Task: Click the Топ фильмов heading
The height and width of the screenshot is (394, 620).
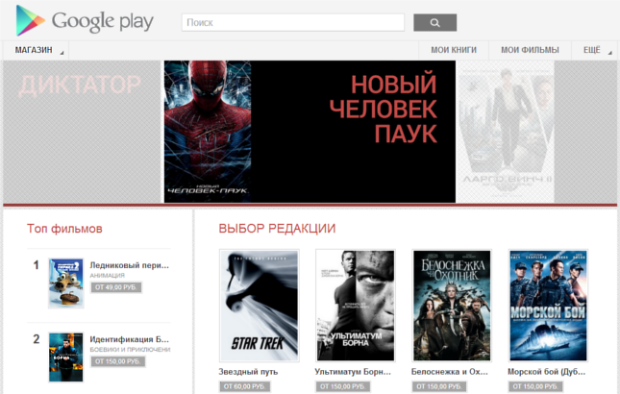Action: click(64, 229)
